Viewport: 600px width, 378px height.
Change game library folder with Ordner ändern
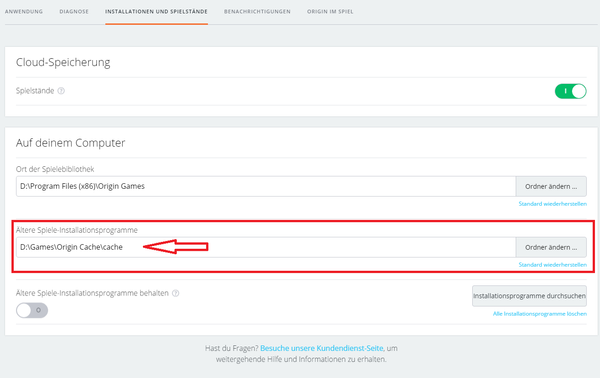pyautogui.click(x=551, y=186)
